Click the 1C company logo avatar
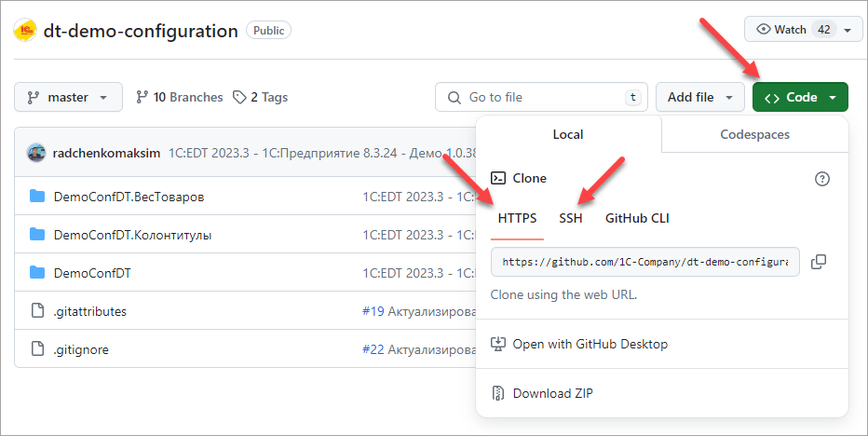 (25, 30)
